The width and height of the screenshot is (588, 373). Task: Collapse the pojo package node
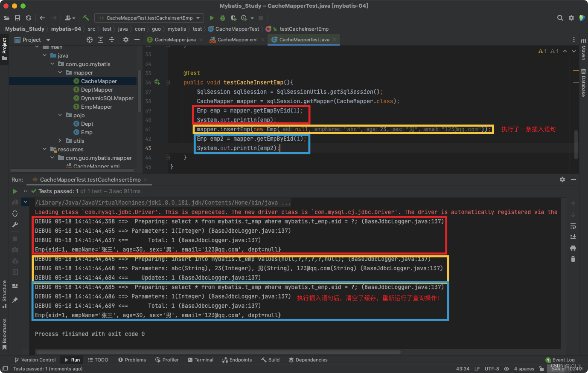pyautogui.click(x=60, y=115)
